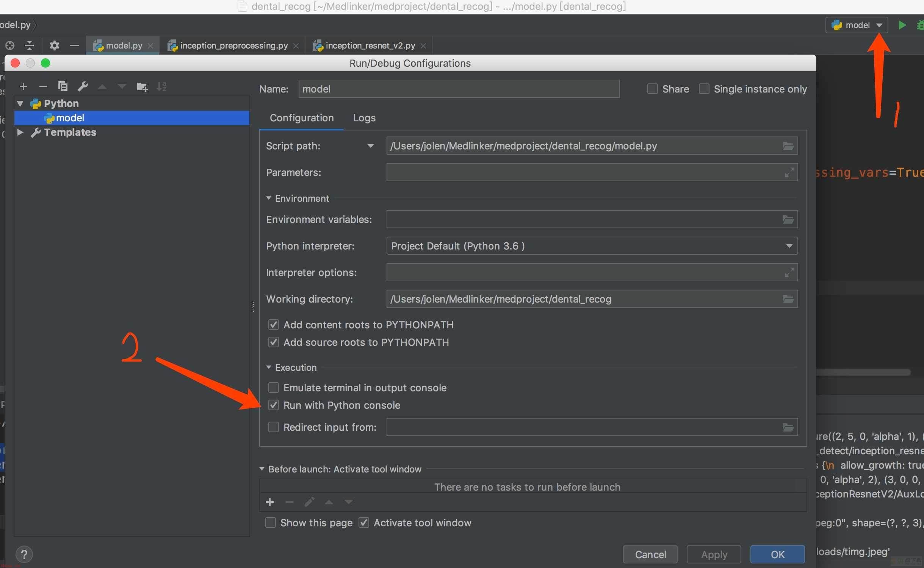924x568 pixels.
Task: Toggle Add content roots to PYTHONPATH
Action: [273, 325]
